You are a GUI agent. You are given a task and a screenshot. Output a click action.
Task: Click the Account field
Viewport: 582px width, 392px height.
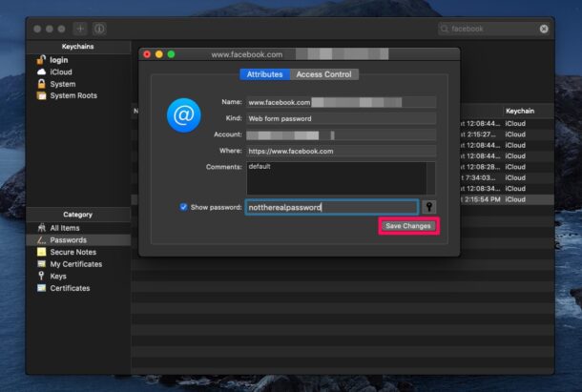point(342,134)
